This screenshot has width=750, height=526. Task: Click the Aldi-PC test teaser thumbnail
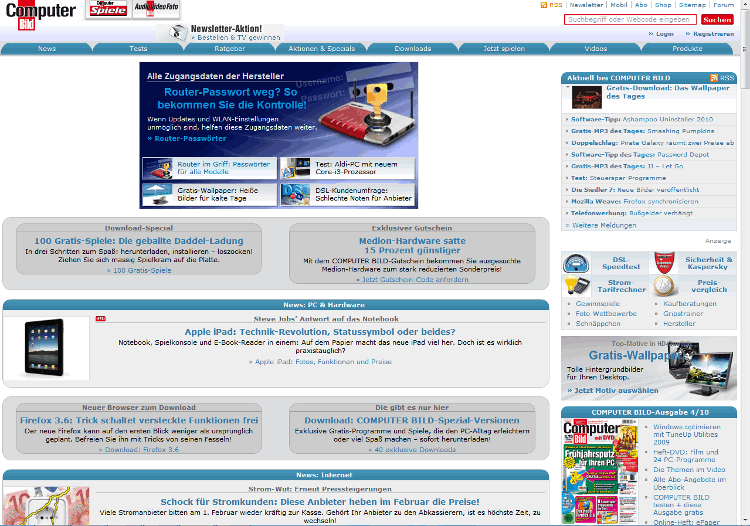pos(297,168)
